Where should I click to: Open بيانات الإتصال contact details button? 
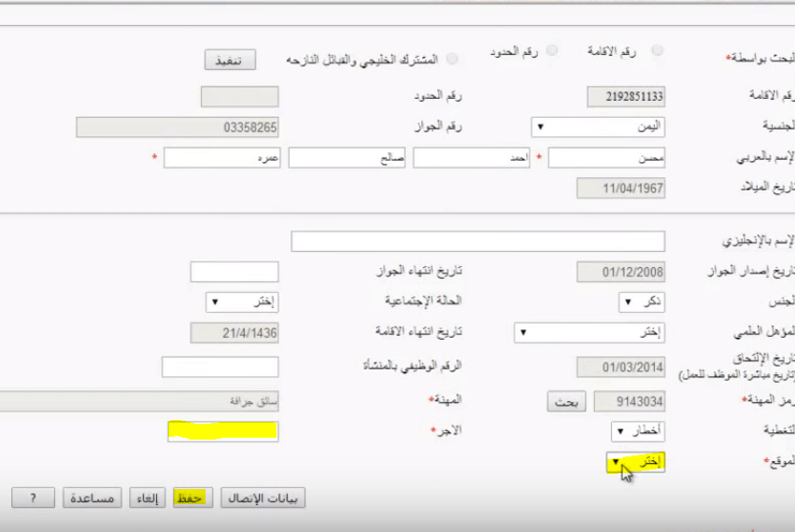coord(263,498)
